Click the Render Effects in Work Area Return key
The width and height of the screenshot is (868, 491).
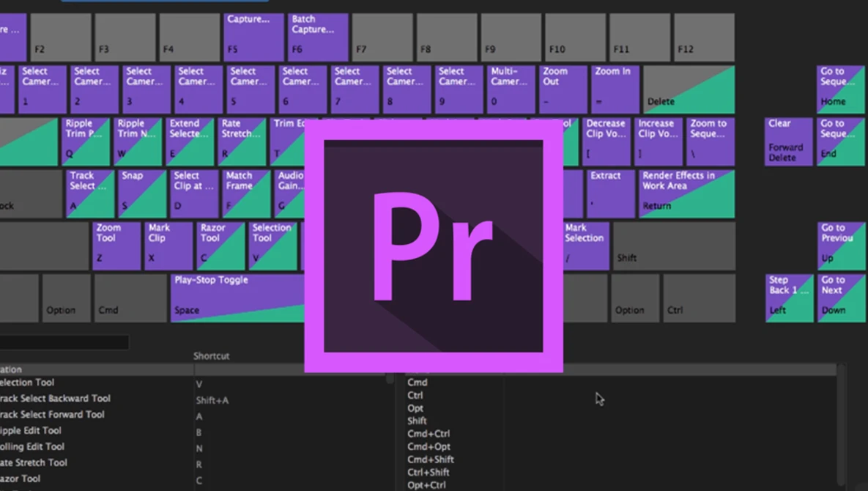tap(686, 193)
